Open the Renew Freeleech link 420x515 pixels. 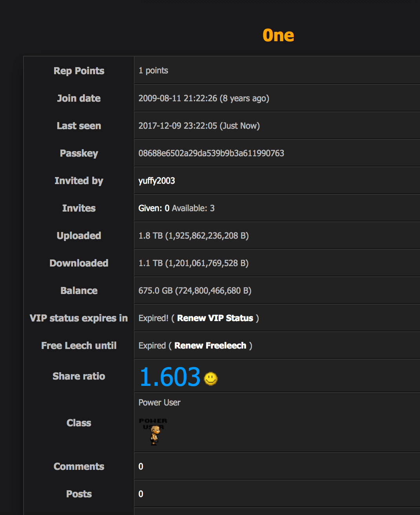210,345
